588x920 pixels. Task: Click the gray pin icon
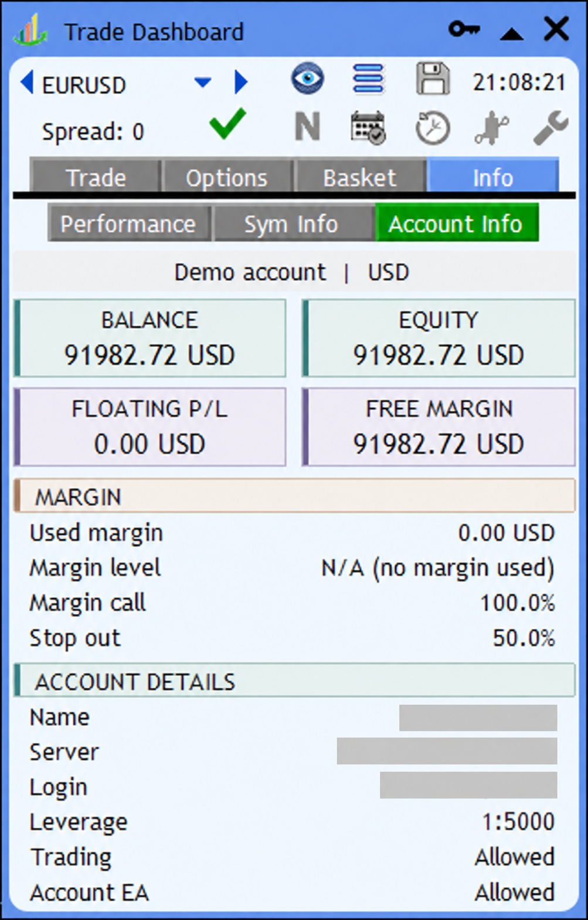coord(491,128)
